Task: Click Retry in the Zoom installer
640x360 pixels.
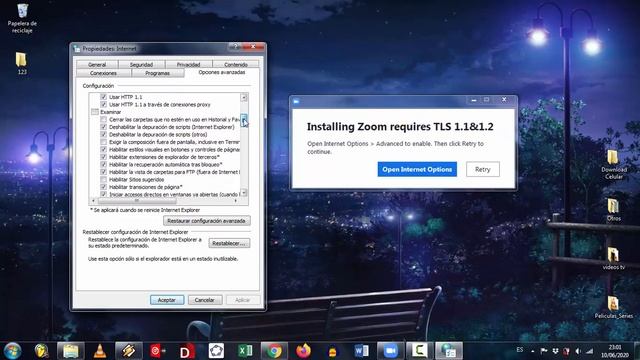Action: tap(483, 169)
